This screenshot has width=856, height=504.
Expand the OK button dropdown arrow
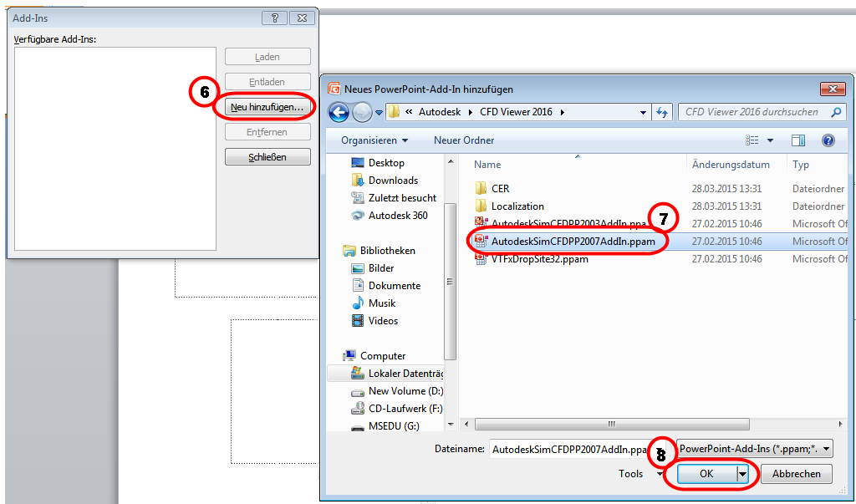[x=742, y=474]
